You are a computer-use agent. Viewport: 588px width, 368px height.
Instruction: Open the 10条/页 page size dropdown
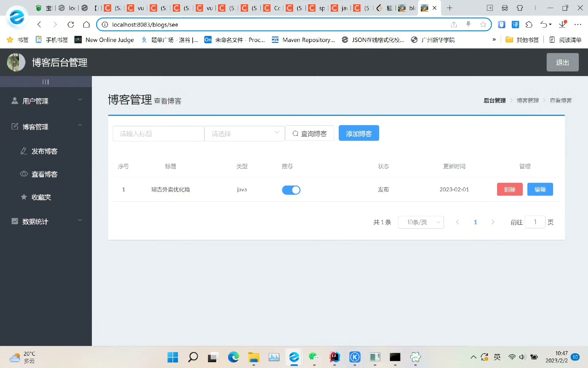pyautogui.click(x=421, y=222)
